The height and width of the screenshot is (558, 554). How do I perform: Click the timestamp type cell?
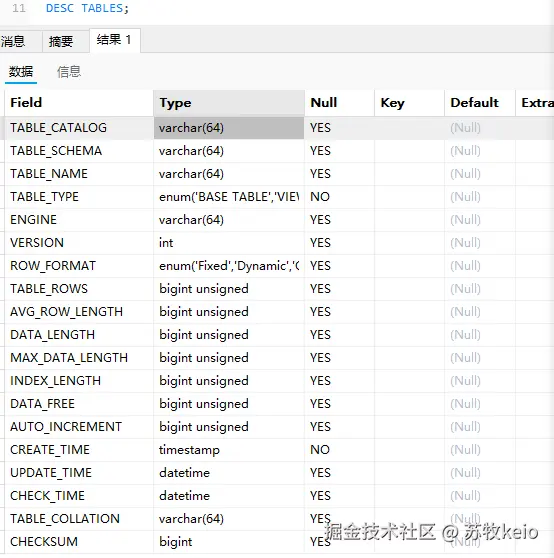click(x=229, y=450)
